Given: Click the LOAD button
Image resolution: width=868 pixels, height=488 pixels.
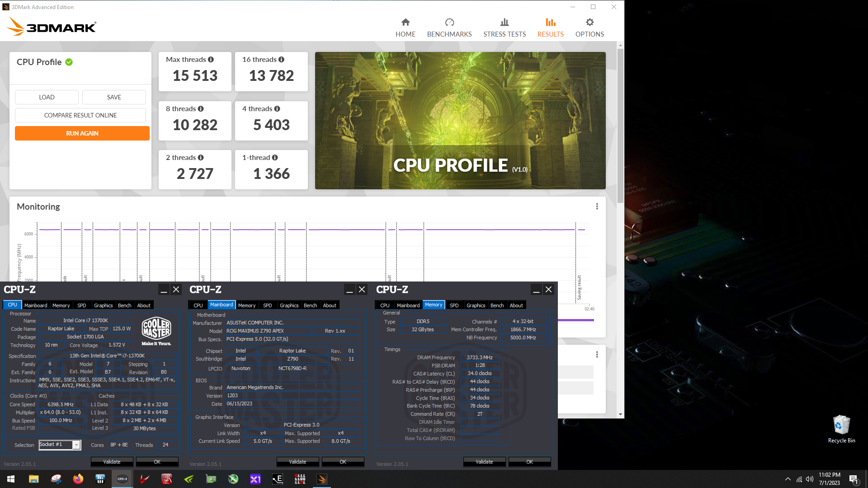Looking at the screenshot, I should point(47,97).
